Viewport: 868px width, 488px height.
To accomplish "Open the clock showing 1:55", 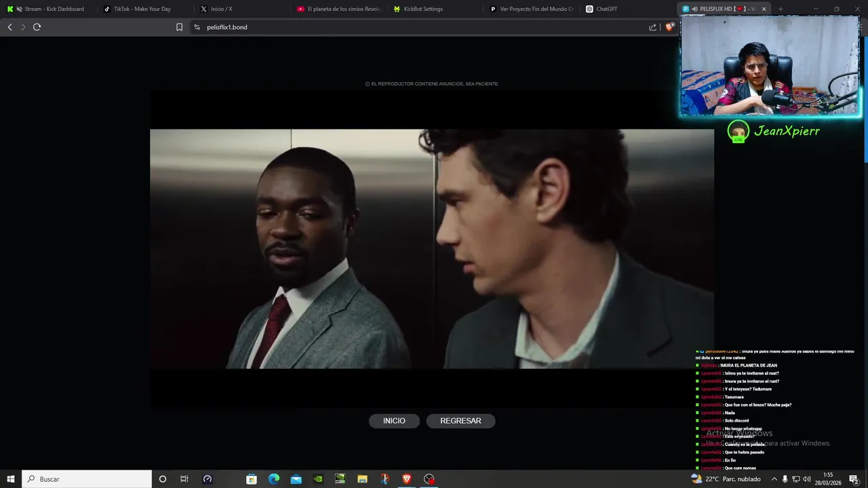I will [x=828, y=479].
